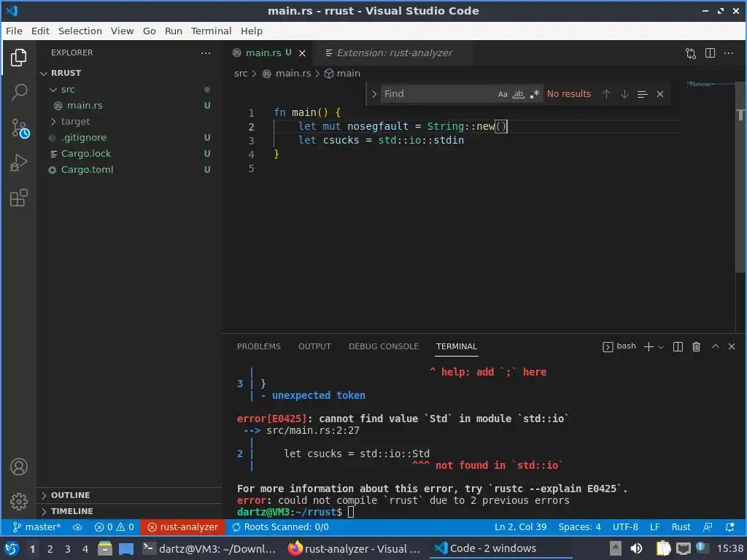Kill terminal with trash icon

coord(696,346)
